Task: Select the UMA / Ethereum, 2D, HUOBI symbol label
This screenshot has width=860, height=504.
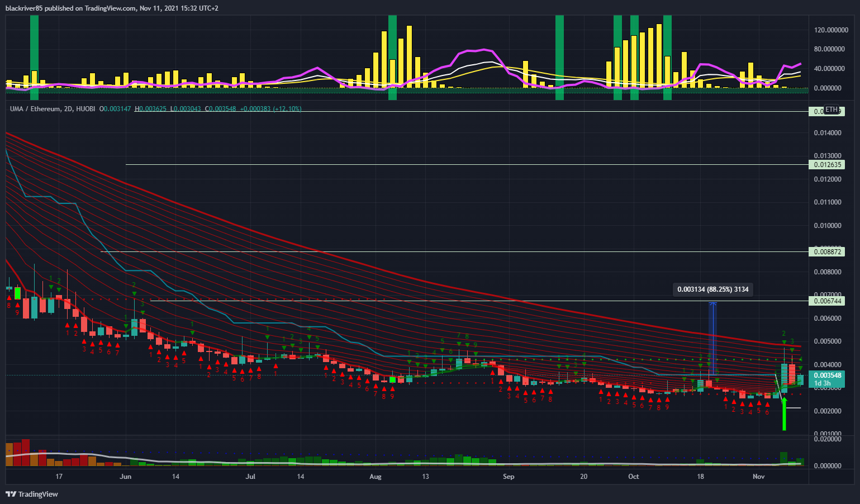Action: pos(53,109)
